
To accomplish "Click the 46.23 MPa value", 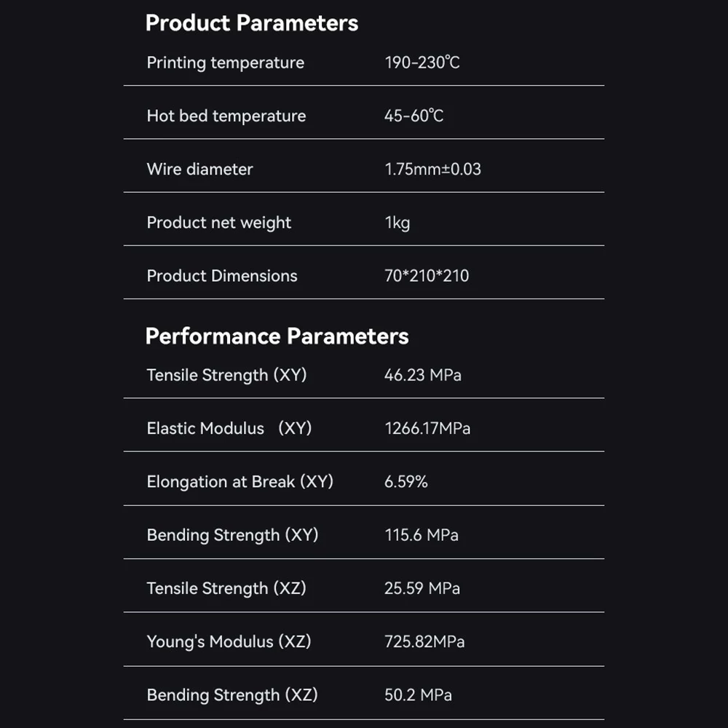I will 423,375.
